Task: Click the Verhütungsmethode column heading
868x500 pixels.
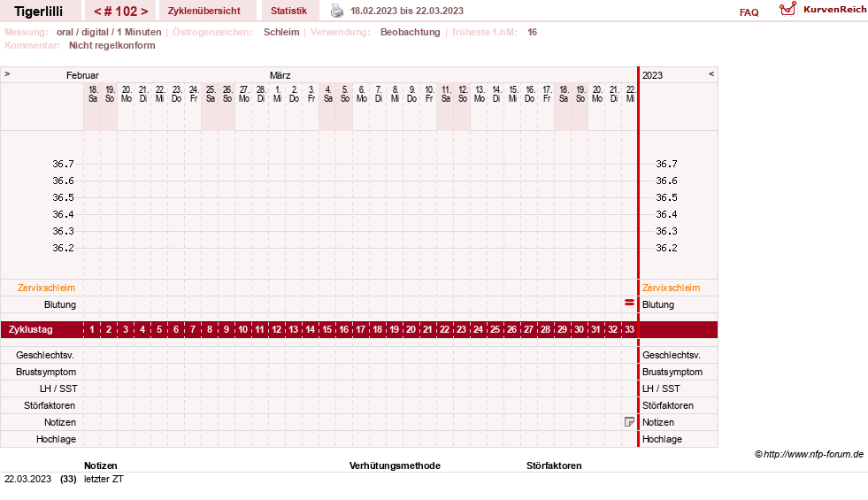Action: [395, 465]
